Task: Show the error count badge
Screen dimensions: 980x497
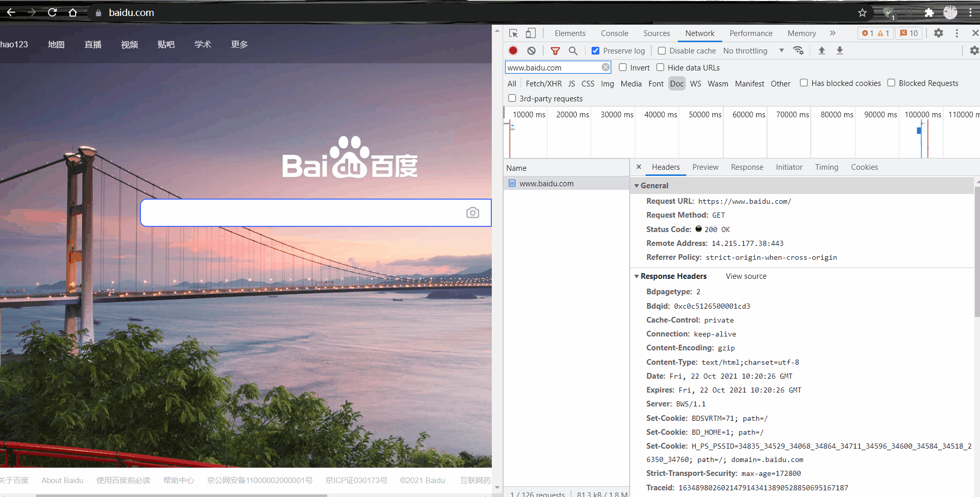Action: 868,33
